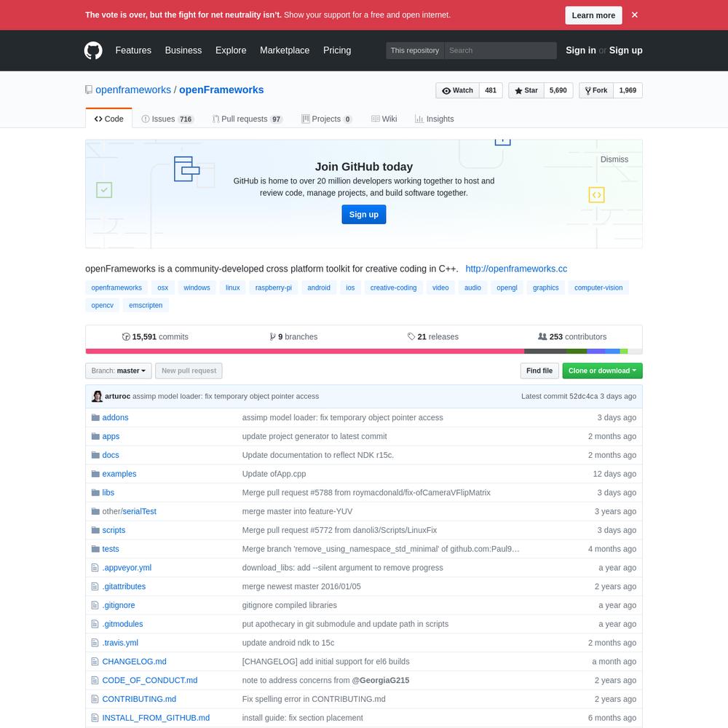Click the file icon next to .gitattributes
The width and height of the screenshot is (728, 728).
(95, 586)
